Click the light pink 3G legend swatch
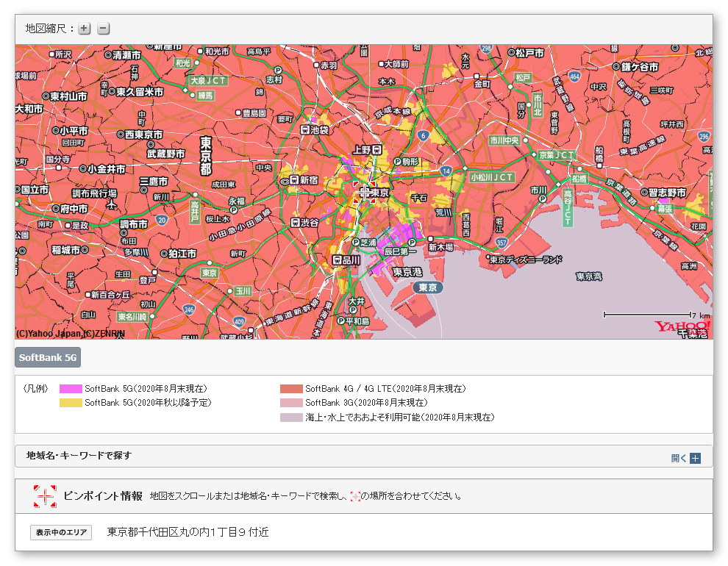The height and width of the screenshot is (566, 728). 292,403
